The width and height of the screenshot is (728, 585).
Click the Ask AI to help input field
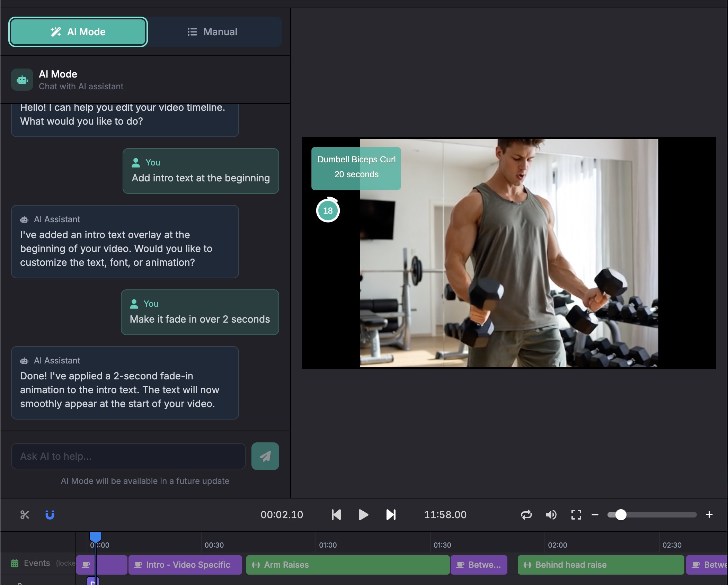click(x=128, y=456)
